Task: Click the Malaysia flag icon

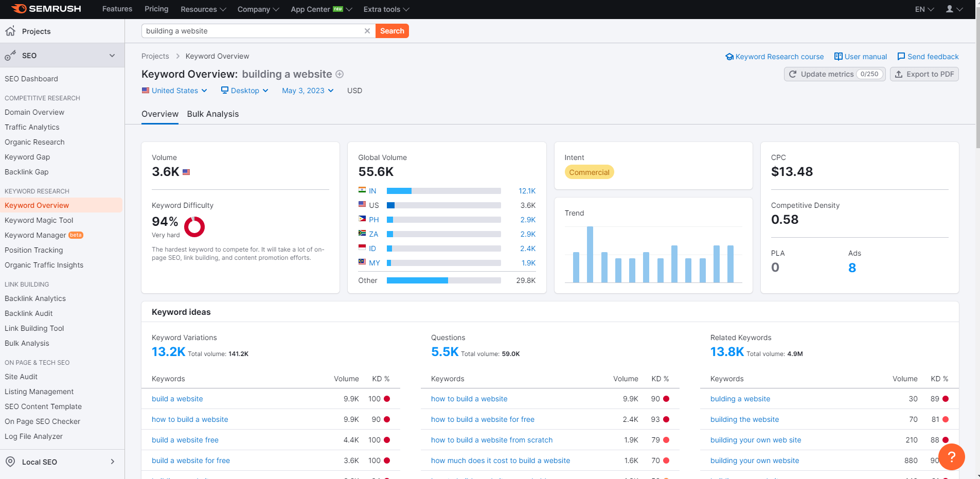Action: 362,262
